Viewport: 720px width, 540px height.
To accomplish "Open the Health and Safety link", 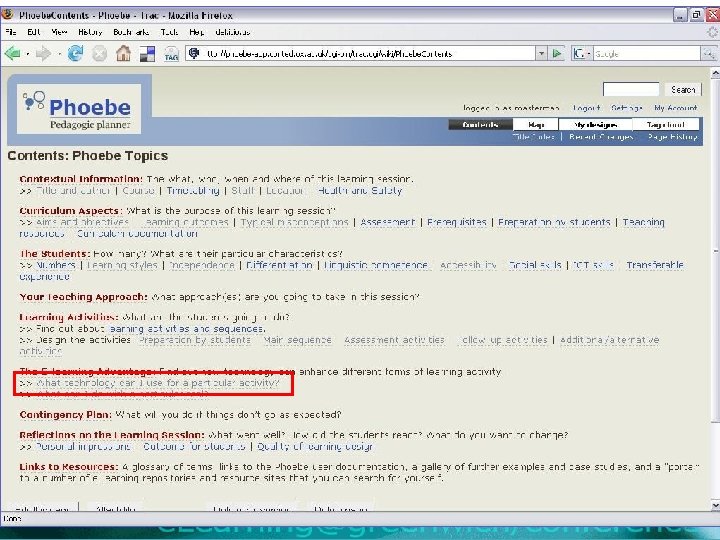I will 360,191.
